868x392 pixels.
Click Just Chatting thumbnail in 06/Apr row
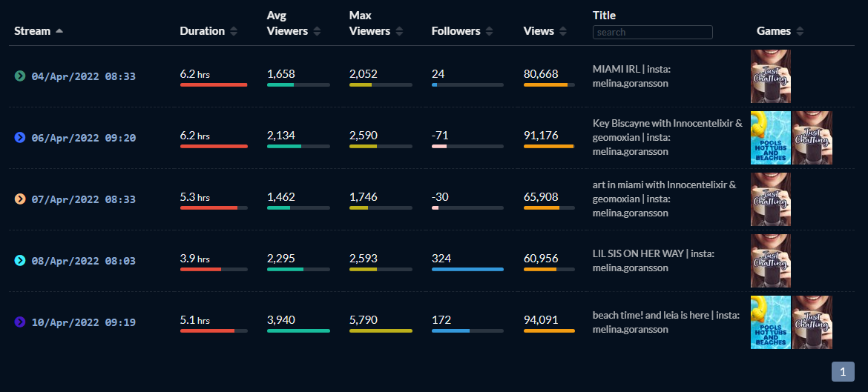[812, 138]
